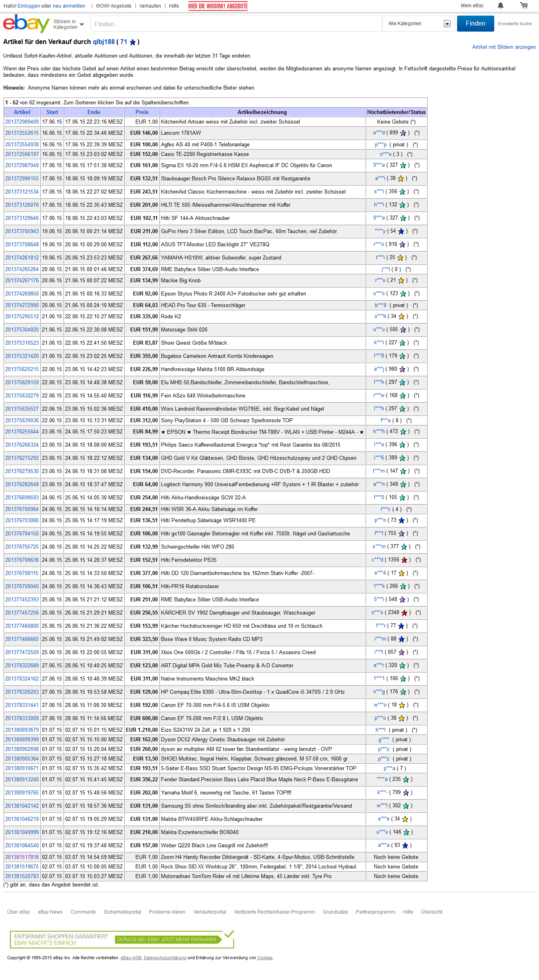Click purple star beside r***o (916)
The width and height of the screenshot is (539, 980).
pos(402,245)
